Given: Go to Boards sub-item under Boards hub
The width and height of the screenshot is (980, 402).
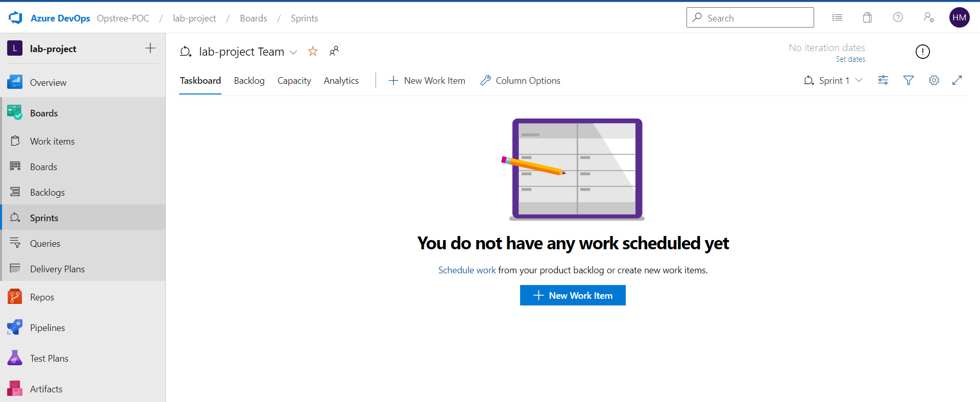Looking at the screenshot, I should pos(83,167).
